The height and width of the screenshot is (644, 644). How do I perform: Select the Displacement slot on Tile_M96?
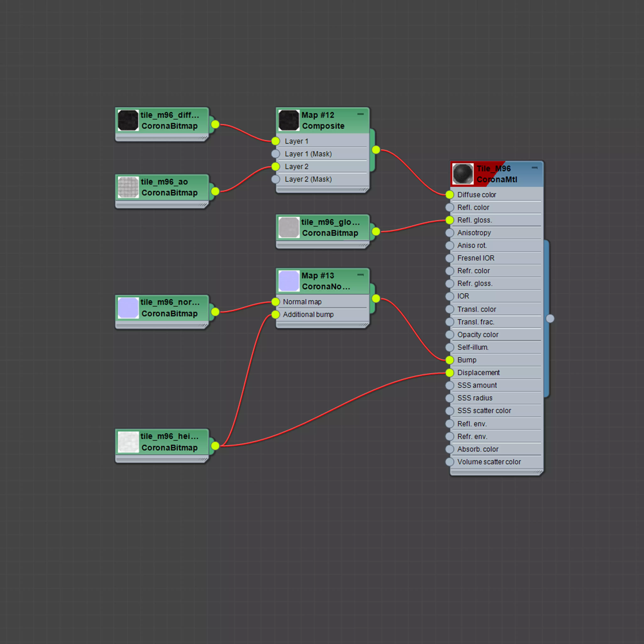tap(478, 373)
